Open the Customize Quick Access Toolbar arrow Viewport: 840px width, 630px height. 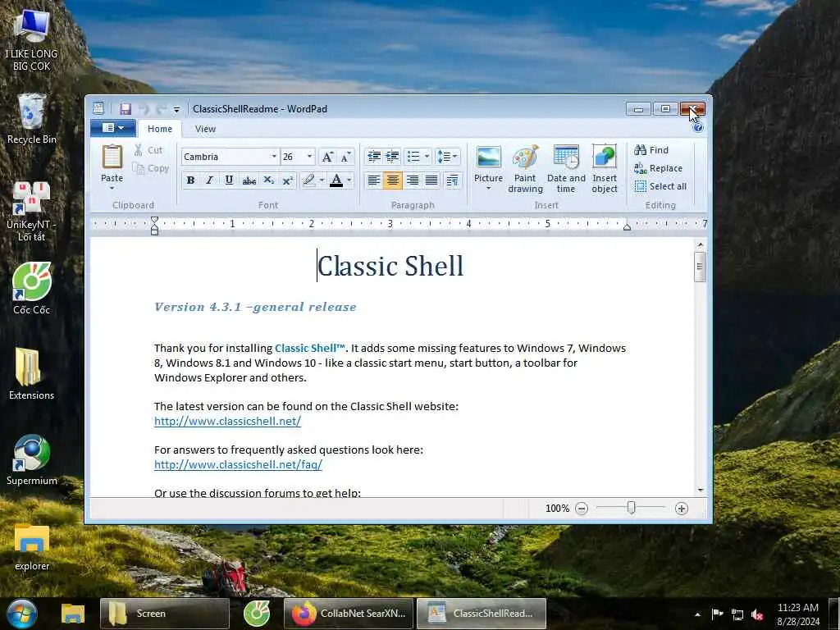tap(176, 109)
